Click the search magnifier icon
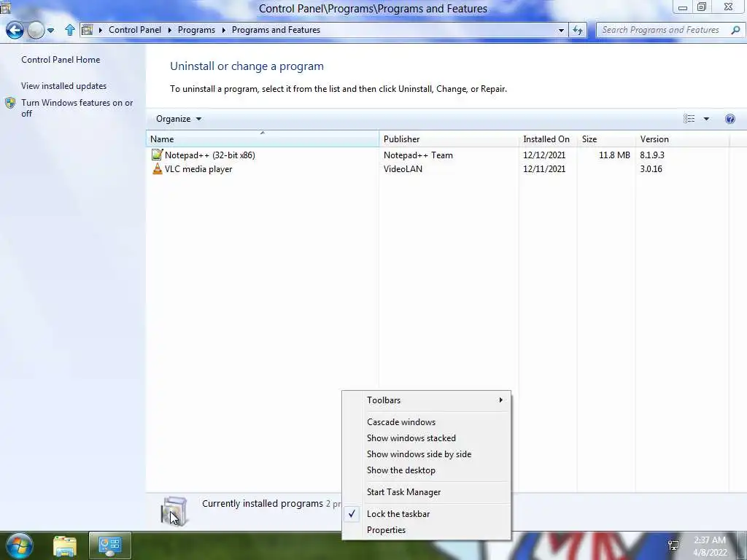Viewport: 747px width, 560px height. pos(735,30)
